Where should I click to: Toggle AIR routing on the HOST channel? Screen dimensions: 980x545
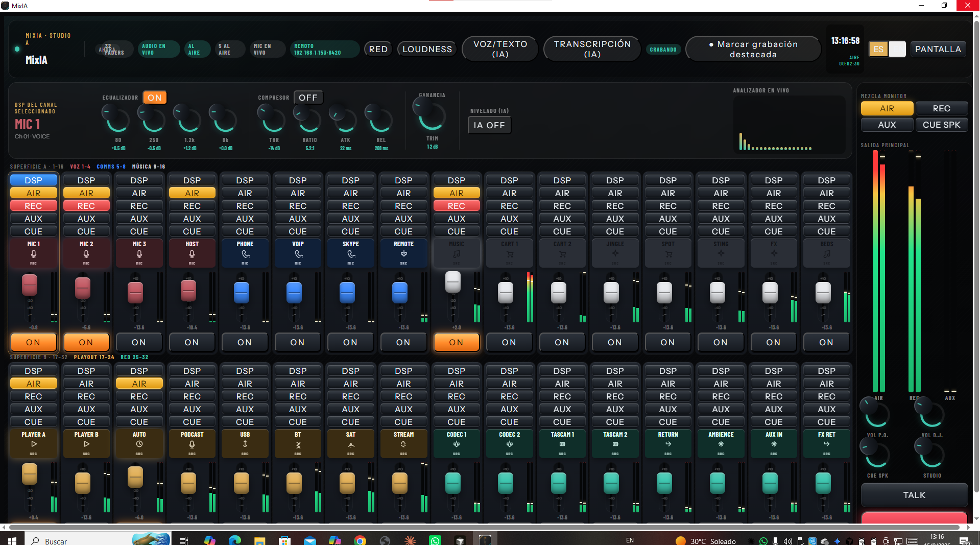tap(192, 193)
